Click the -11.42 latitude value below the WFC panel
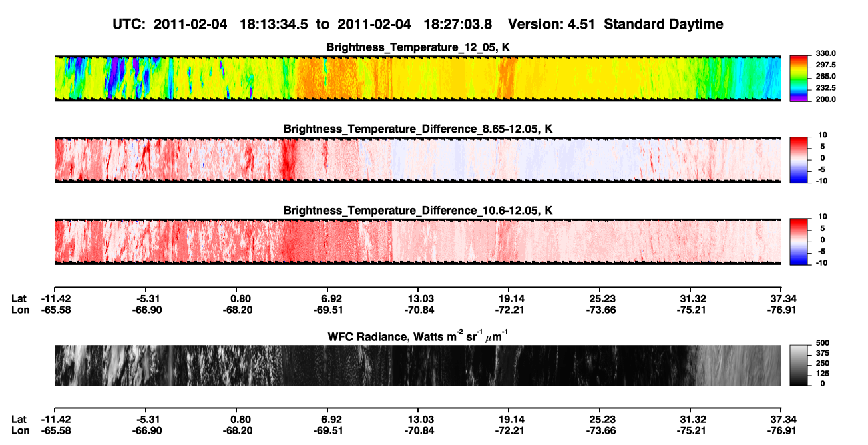 click(x=56, y=419)
